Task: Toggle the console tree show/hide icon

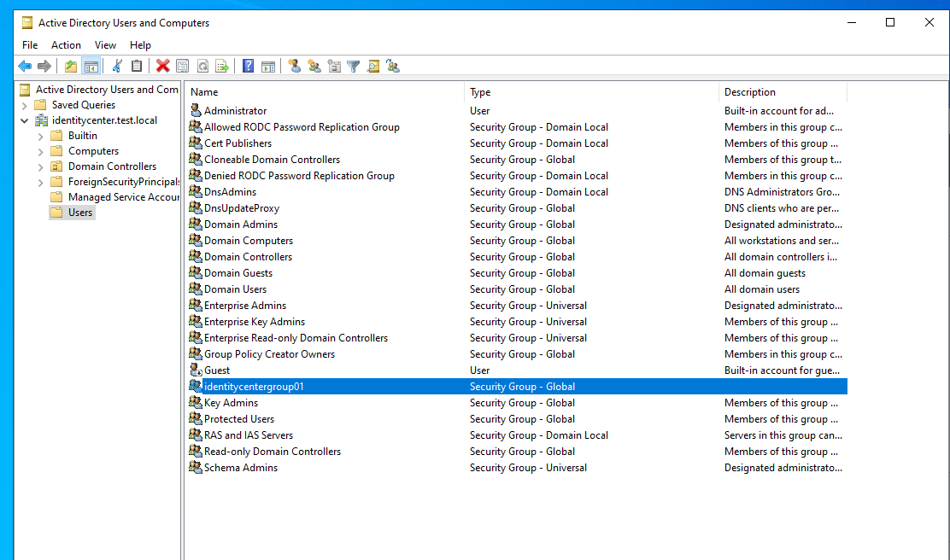Action: (91, 66)
